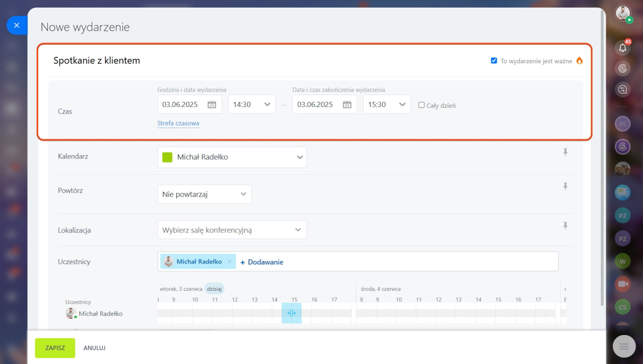The image size is (643, 364).
Task: Expand the Michał Radełko calendar dropdown
Action: click(232, 157)
